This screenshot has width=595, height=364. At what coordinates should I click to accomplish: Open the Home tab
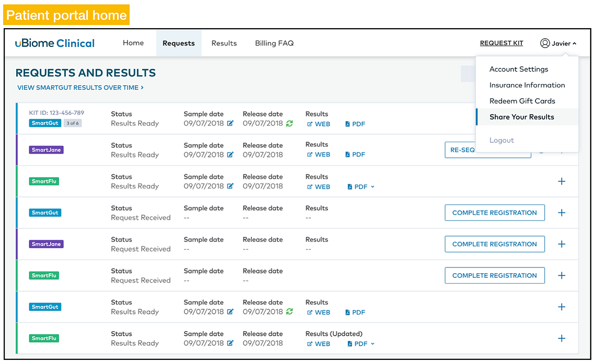(133, 43)
